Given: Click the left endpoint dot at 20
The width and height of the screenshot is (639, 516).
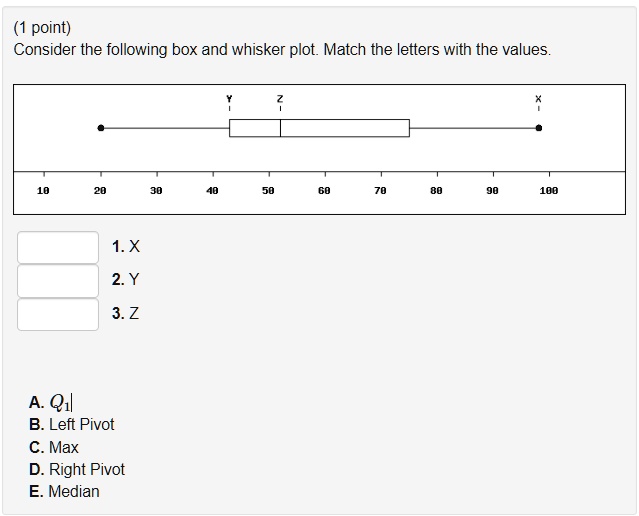Looking at the screenshot, I should [101, 128].
